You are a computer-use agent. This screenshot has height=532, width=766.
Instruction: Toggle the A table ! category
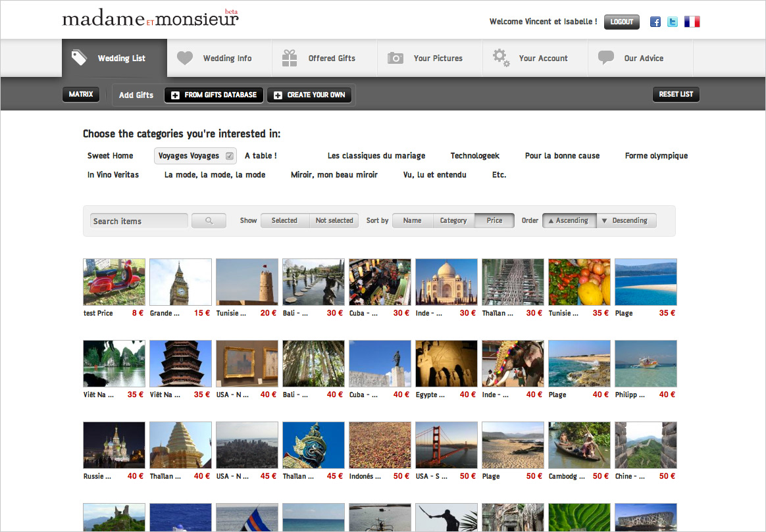pos(261,156)
